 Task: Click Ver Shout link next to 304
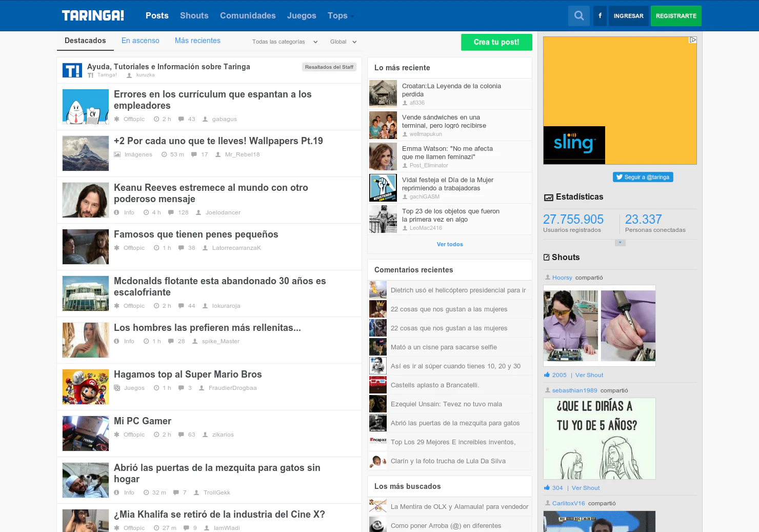tap(586, 488)
